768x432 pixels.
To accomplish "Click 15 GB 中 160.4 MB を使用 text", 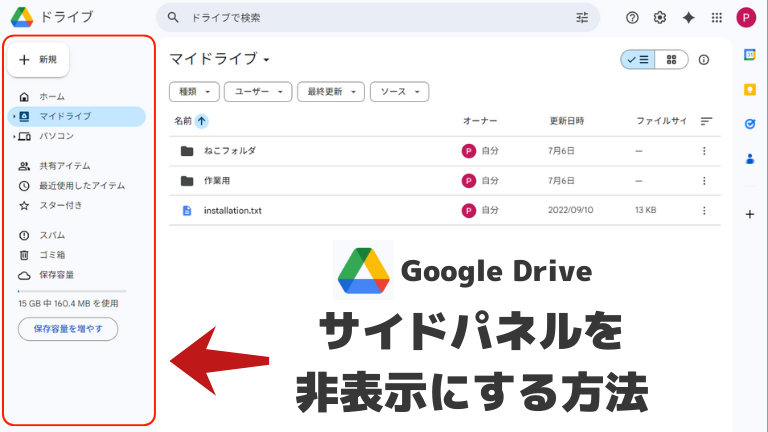I will (68, 304).
